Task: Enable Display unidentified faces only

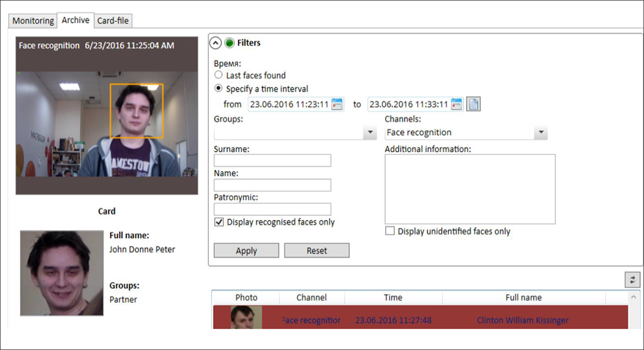Action: point(389,232)
